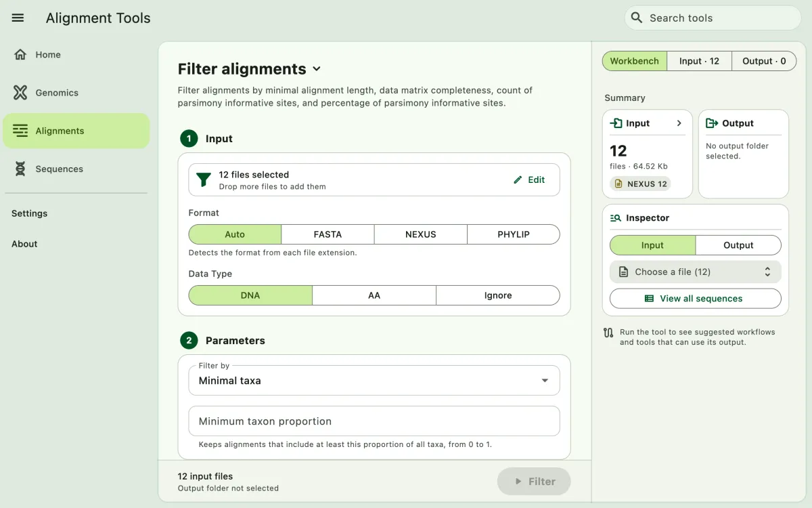
Task: Click the Genomics icon in sidebar
Action: click(20, 93)
